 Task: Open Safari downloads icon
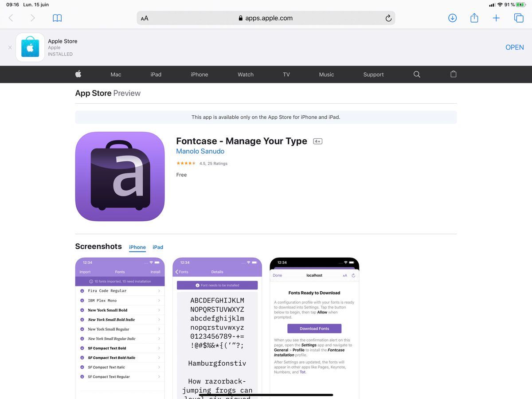point(452,18)
